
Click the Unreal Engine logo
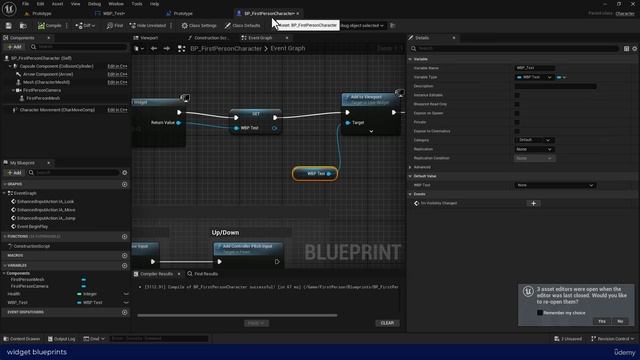[9, 9]
